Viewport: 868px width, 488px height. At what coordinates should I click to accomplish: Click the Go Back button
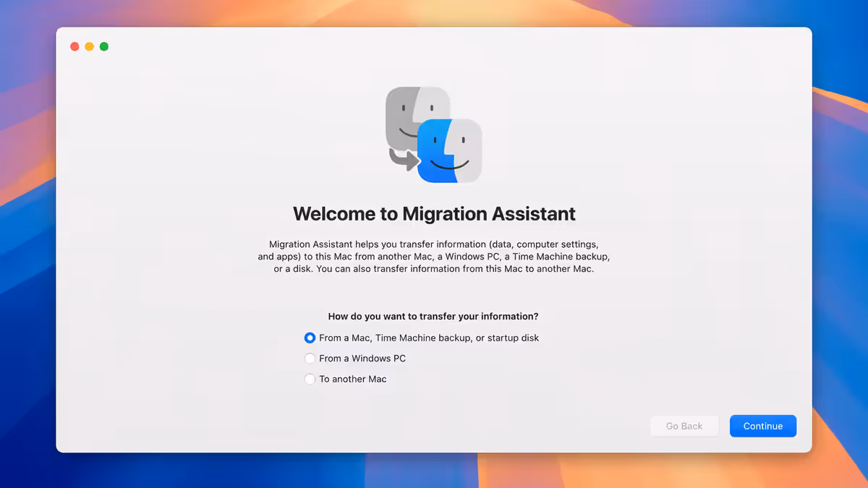[684, 426]
